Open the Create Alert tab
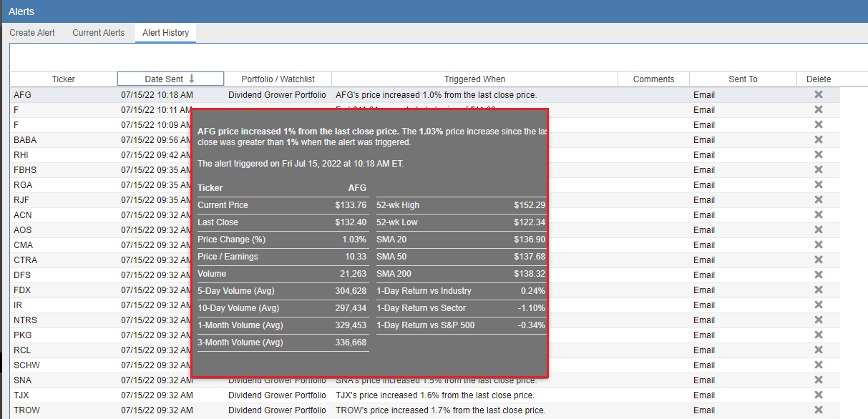This screenshot has height=419, width=868. tap(32, 33)
